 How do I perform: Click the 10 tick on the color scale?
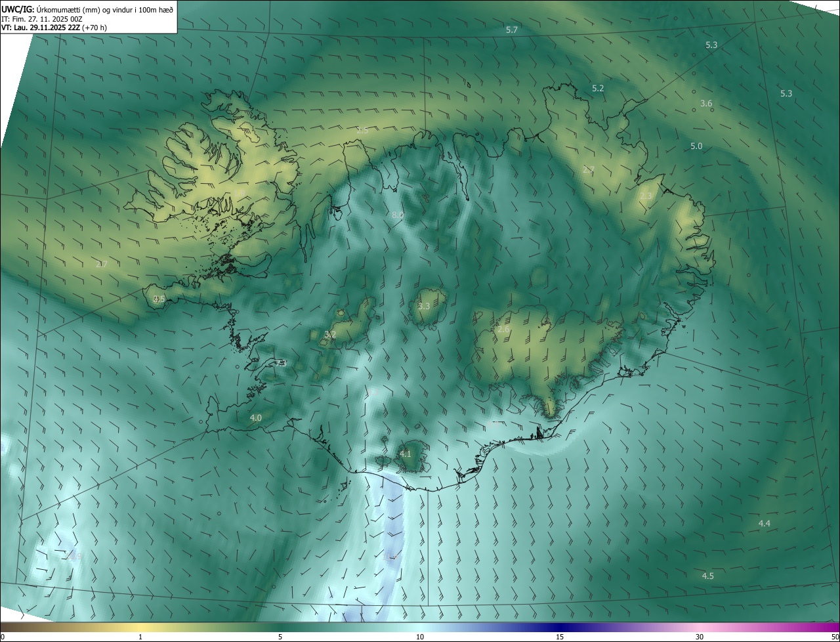pos(420,637)
